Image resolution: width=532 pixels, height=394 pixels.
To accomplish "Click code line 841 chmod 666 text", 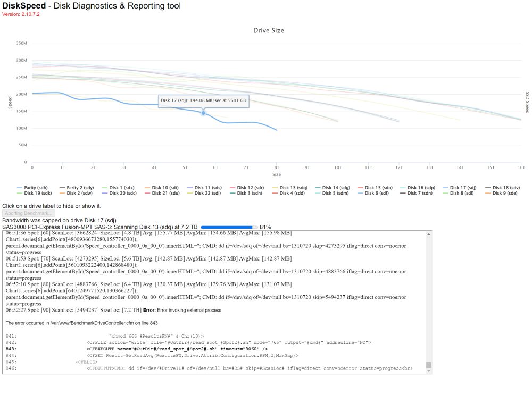I will point(156,336).
